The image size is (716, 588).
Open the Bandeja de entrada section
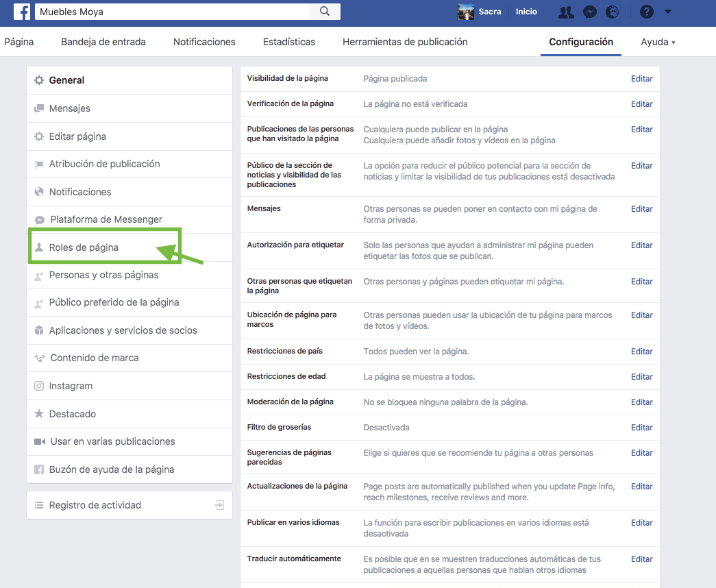click(x=103, y=42)
